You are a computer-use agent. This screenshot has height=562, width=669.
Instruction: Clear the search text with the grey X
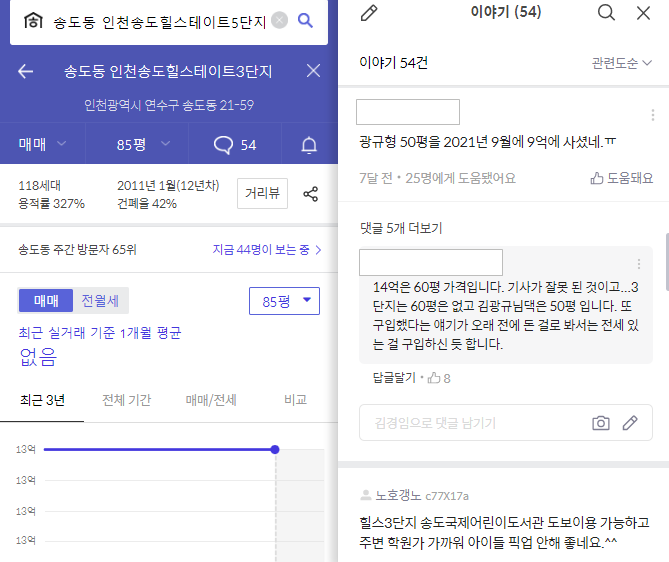(x=279, y=20)
